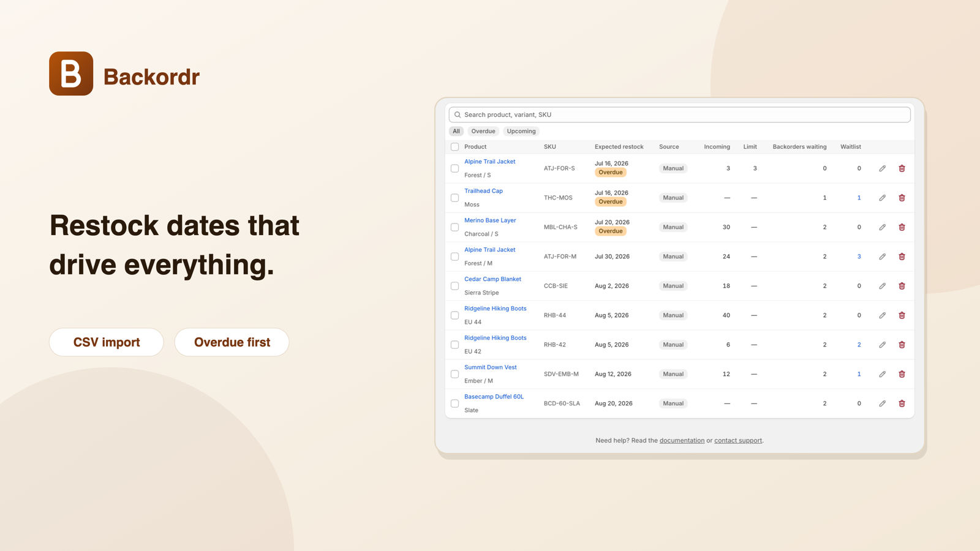Open the Summit Down Vest link
Screen dimensions: 980x551
click(x=491, y=367)
